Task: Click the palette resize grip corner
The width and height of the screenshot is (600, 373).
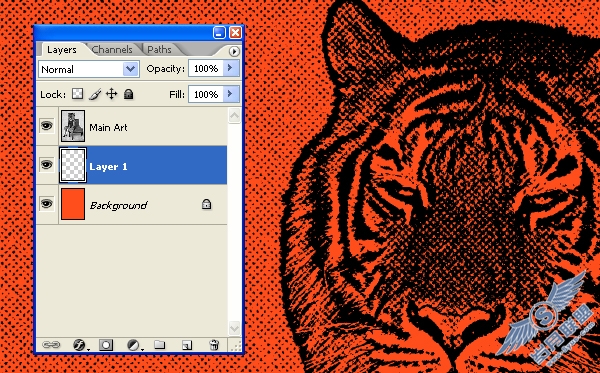Action: [x=236, y=345]
